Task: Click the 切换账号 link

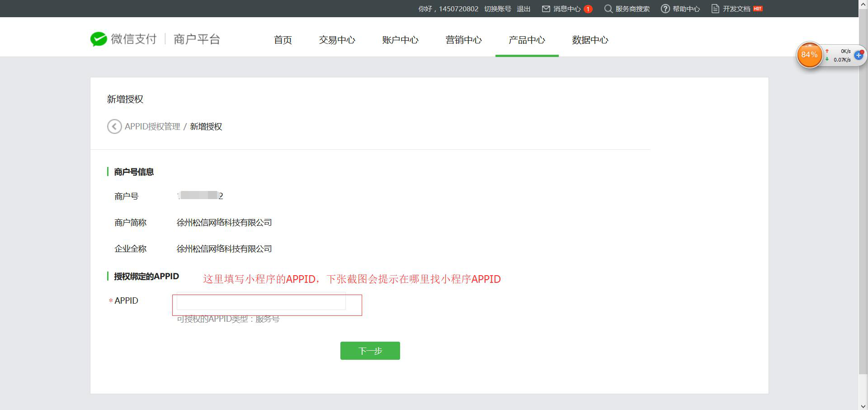Action: [498, 9]
